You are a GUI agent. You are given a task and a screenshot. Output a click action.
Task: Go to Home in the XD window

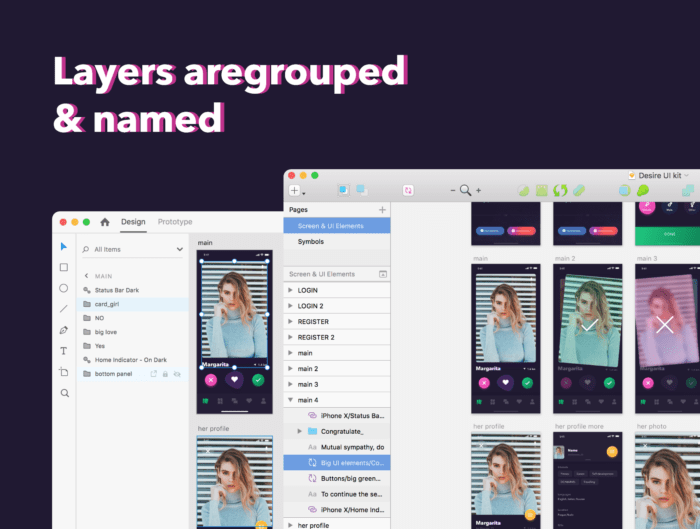click(105, 222)
